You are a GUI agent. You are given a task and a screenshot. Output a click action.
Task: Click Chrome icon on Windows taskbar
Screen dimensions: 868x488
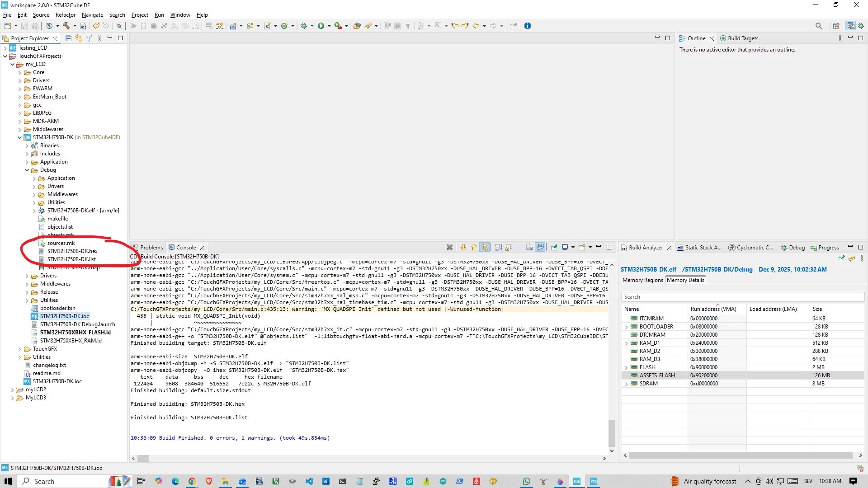tap(192, 481)
